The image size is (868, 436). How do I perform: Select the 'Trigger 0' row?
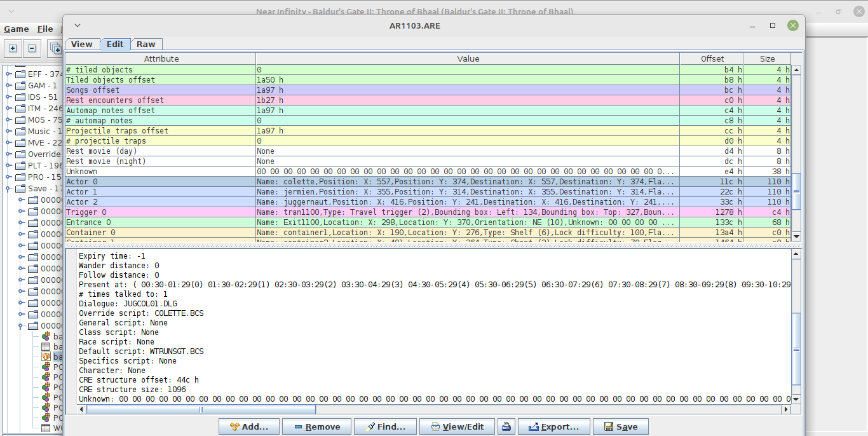[428, 212]
